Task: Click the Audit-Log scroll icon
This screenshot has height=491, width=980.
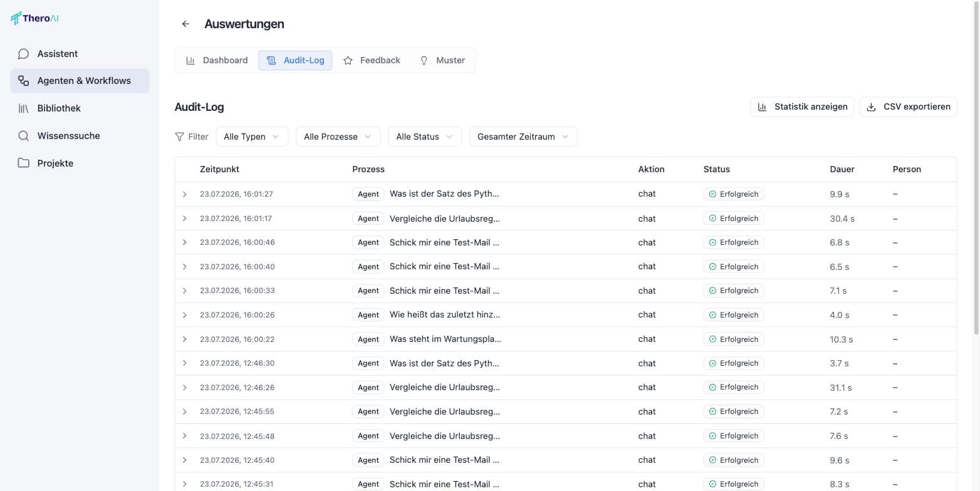Action: 271,61
